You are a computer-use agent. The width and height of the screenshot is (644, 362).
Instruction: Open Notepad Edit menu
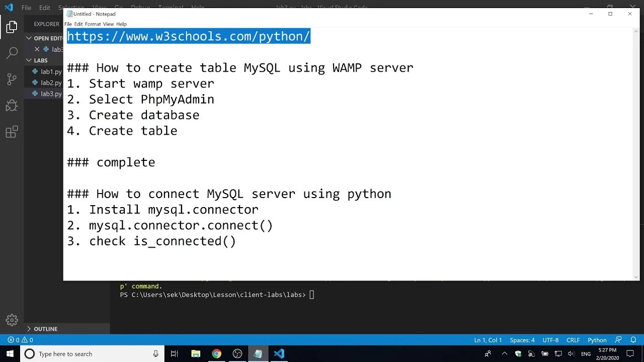(x=78, y=24)
